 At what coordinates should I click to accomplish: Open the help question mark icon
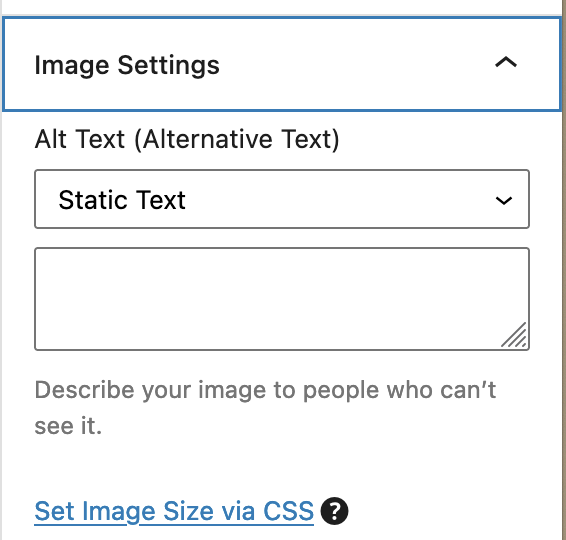click(335, 511)
